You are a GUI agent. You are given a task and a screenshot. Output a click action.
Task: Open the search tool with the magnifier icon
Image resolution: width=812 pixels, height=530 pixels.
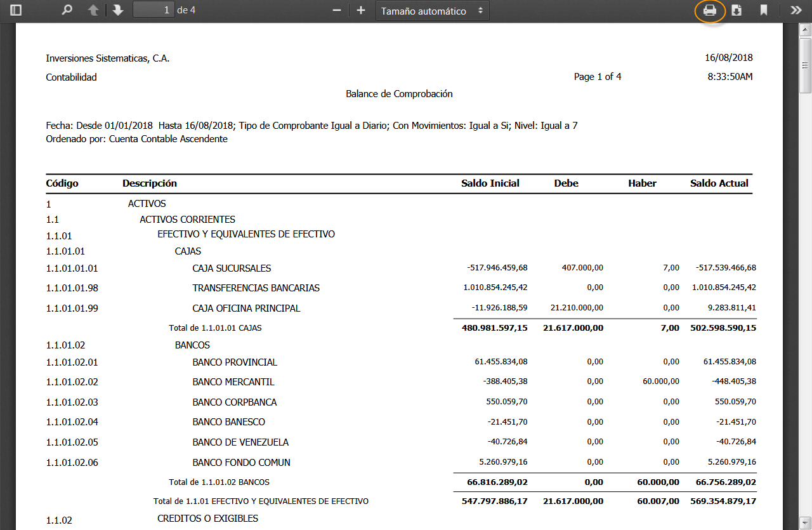66,10
